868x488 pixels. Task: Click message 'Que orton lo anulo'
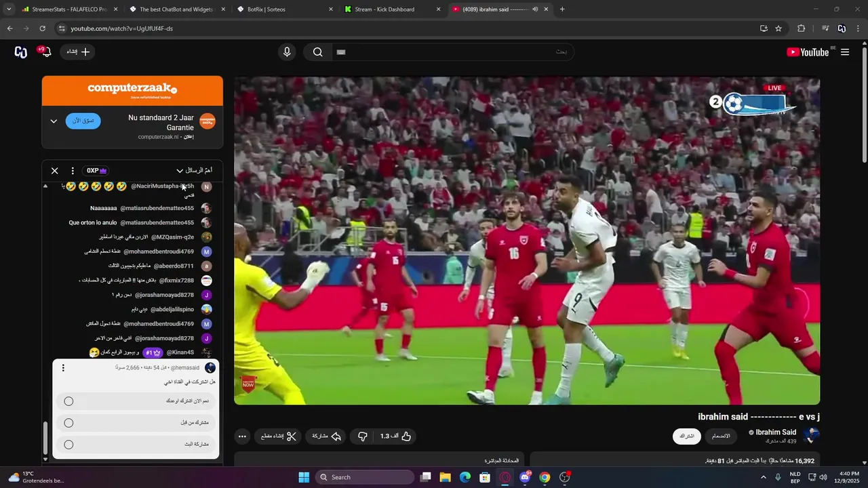[x=93, y=222]
